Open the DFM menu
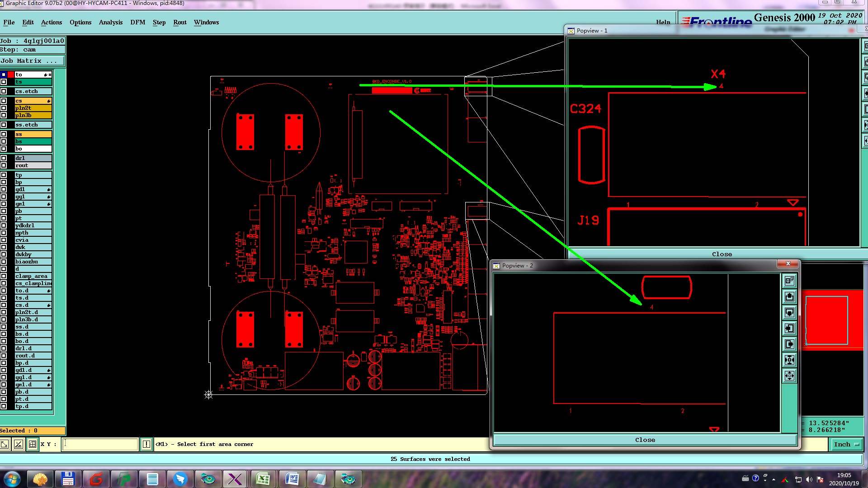Screen dimensions: 868x488 137,22
